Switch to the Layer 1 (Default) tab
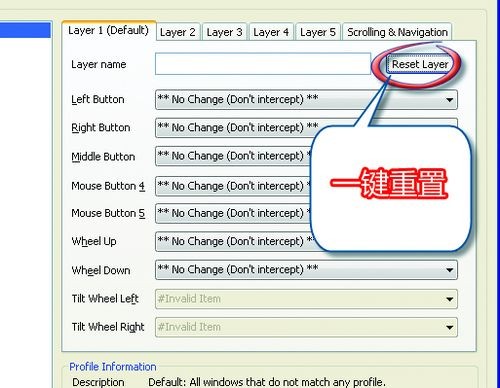The image size is (500, 388). pos(109,31)
